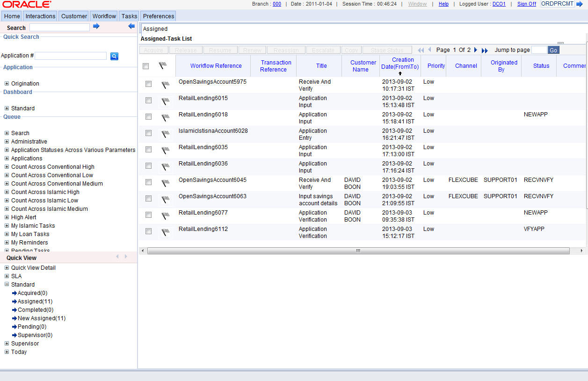This screenshot has width=588, height=381.
Task: Click flag icon for RetailLending6077 row
Action: 166,216
